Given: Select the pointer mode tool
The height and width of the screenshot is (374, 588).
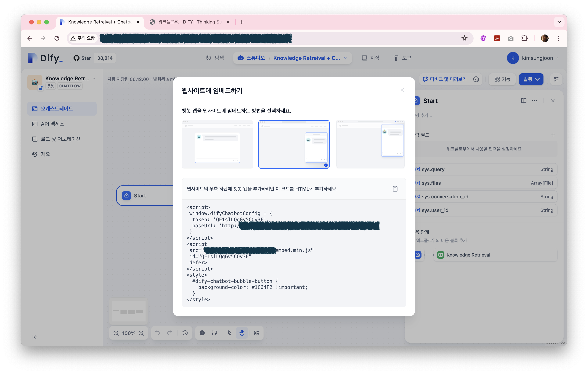Looking at the screenshot, I should tap(229, 333).
